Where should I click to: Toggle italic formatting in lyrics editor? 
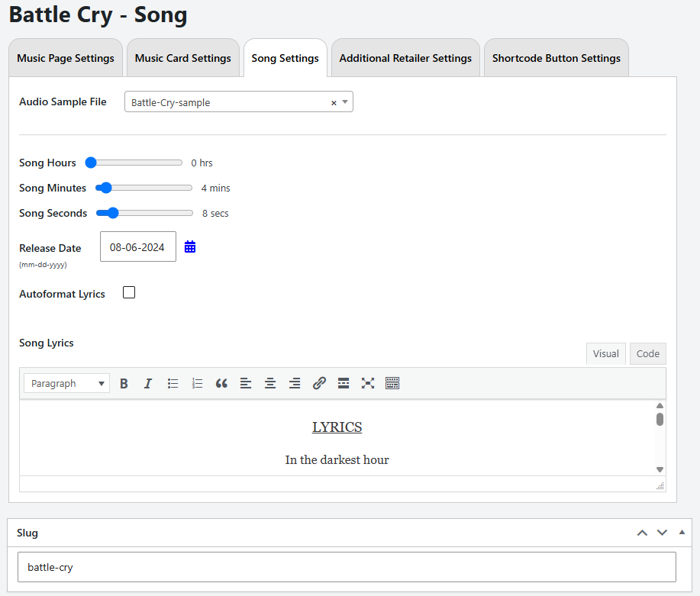pyautogui.click(x=148, y=384)
